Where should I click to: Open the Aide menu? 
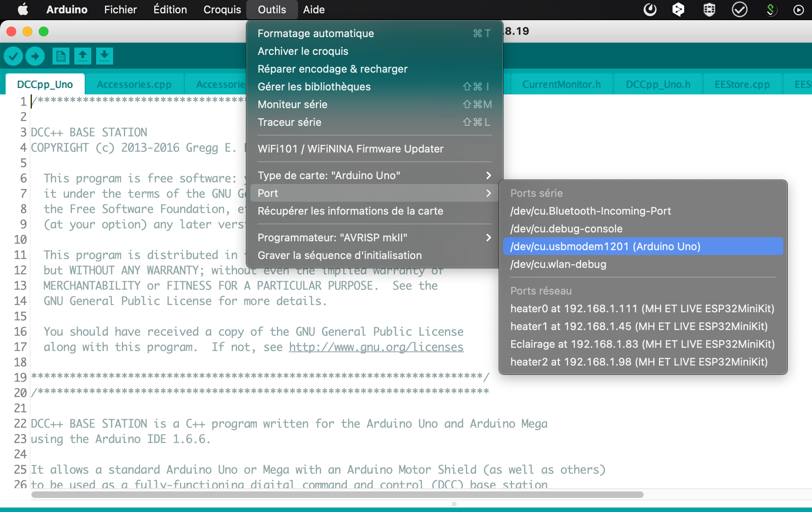click(314, 9)
